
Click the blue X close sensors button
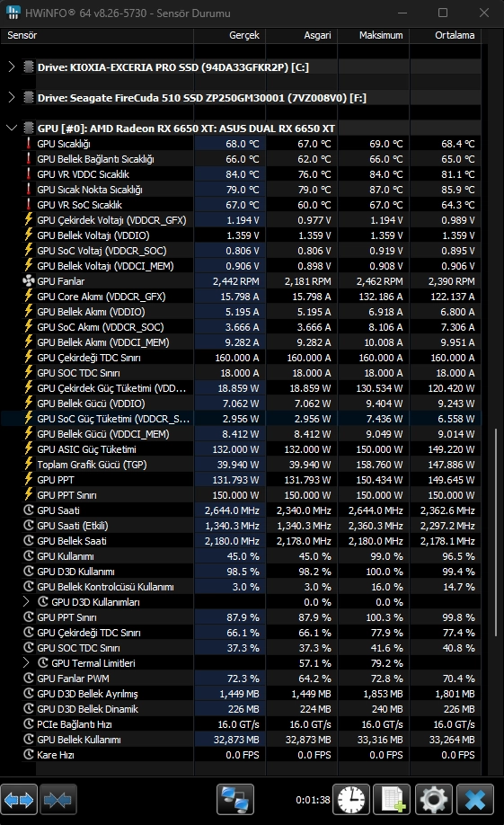click(x=475, y=800)
